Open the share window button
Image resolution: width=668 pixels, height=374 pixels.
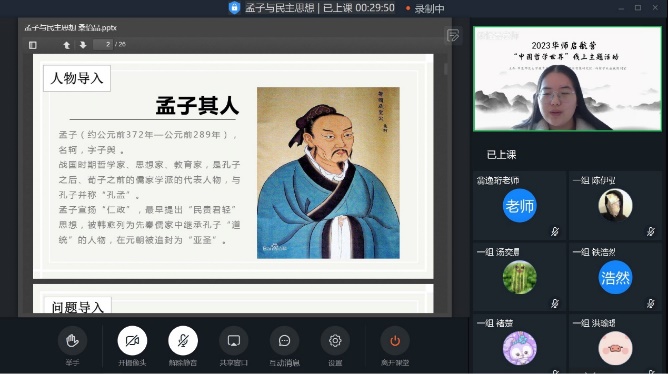pyautogui.click(x=233, y=341)
